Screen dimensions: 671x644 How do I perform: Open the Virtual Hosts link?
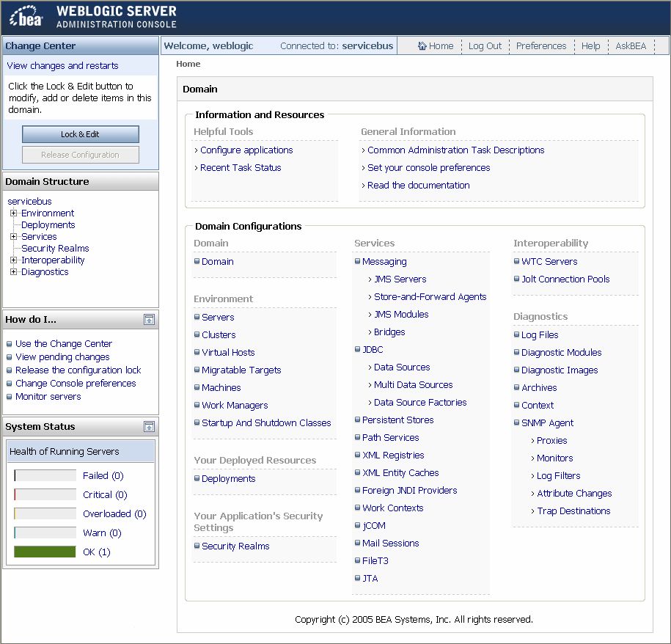click(228, 353)
